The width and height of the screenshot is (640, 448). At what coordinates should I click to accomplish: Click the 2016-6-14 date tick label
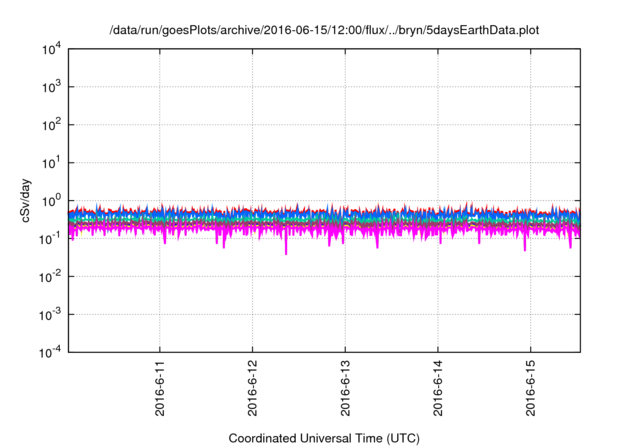tap(438, 388)
